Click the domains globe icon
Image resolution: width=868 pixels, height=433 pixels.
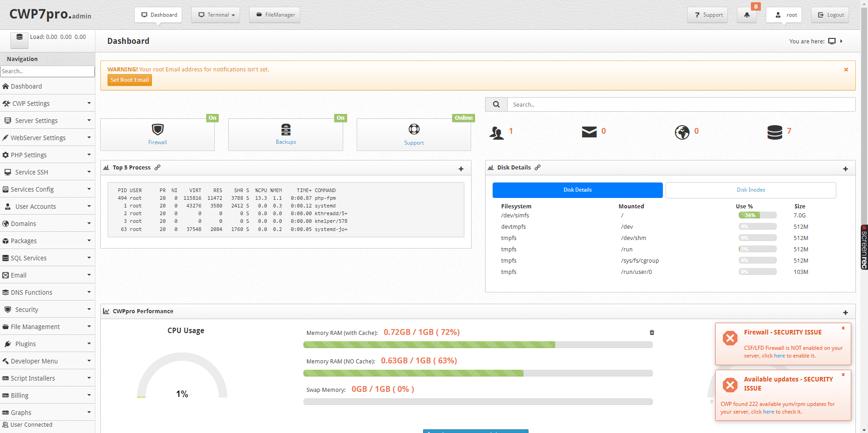point(682,132)
